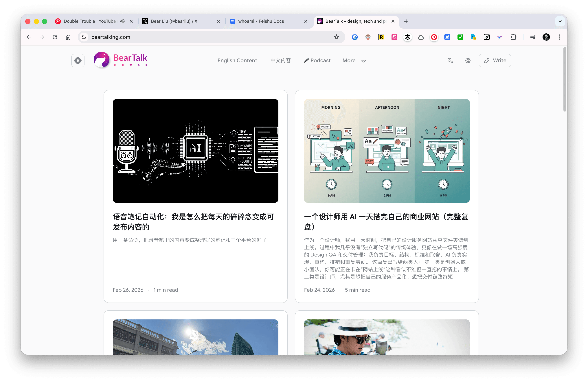Open the Chrome three-dot menu
The image size is (588, 382).
(x=559, y=37)
